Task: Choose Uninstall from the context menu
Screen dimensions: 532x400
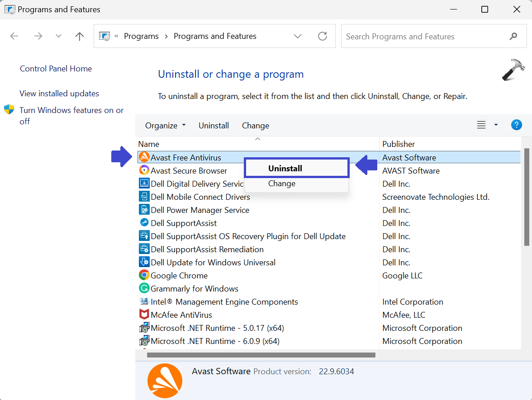Action: [297, 168]
